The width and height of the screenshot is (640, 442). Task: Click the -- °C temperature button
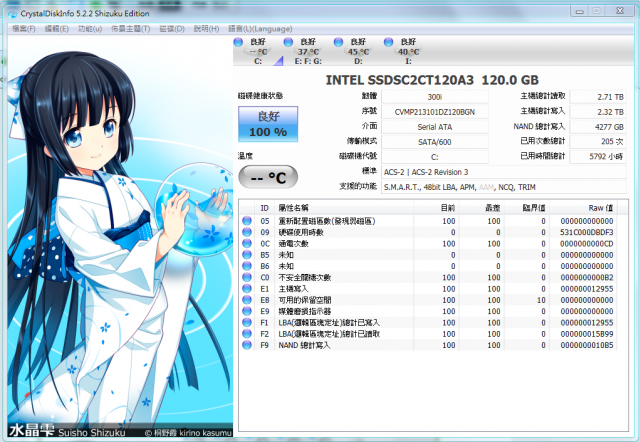[x=268, y=177]
